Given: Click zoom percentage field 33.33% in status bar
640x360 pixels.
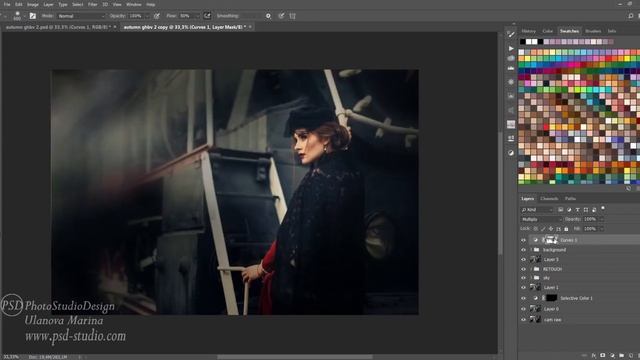Looking at the screenshot, I should (11, 357).
